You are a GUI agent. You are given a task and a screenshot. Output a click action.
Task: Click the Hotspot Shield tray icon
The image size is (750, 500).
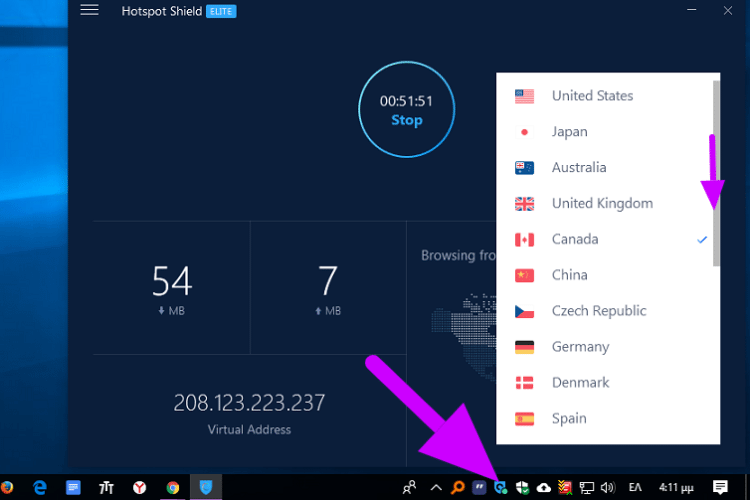click(x=501, y=488)
